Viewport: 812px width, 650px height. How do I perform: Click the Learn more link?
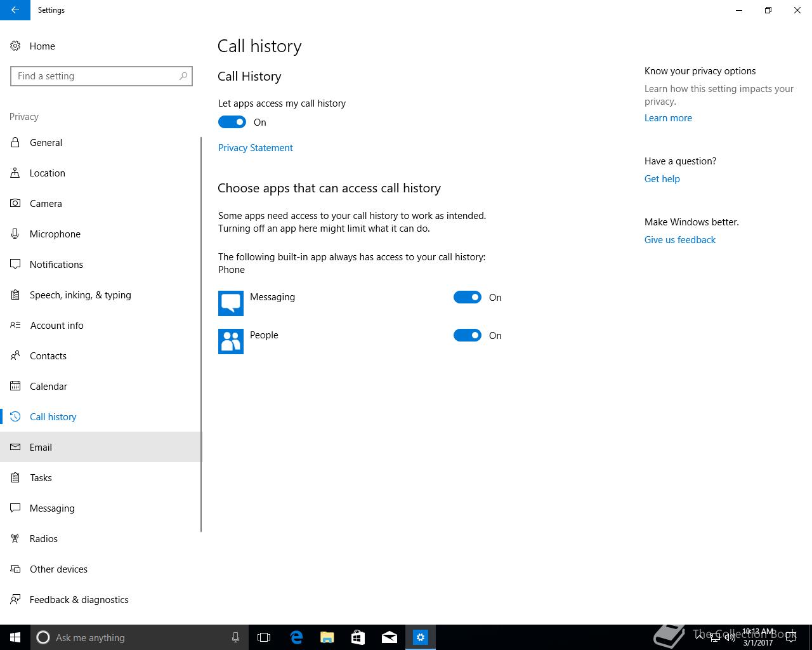668,118
